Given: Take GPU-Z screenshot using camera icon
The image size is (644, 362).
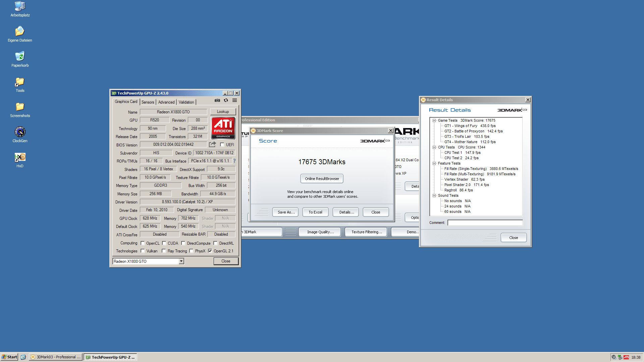Looking at the screenshot, I should coord(217,100).
